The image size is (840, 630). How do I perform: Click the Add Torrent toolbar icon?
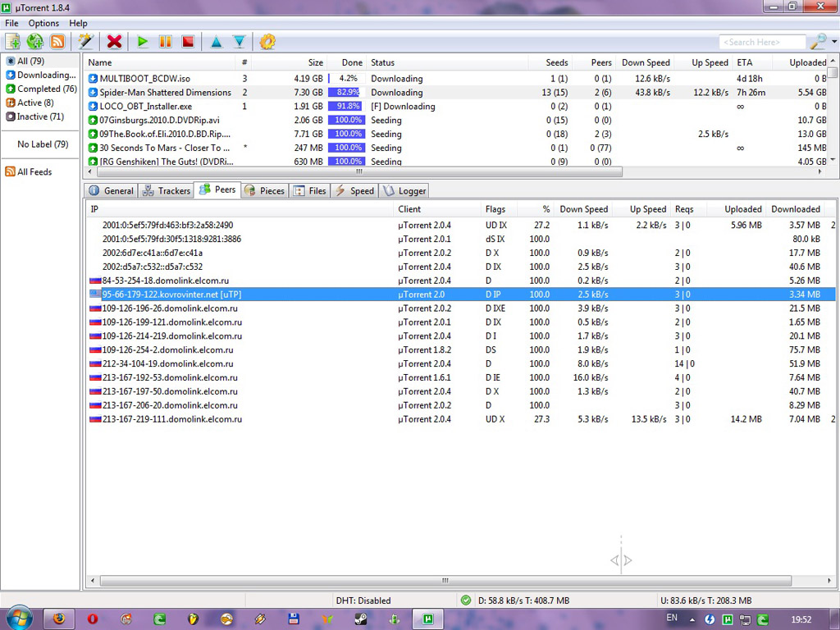point(12,41)
